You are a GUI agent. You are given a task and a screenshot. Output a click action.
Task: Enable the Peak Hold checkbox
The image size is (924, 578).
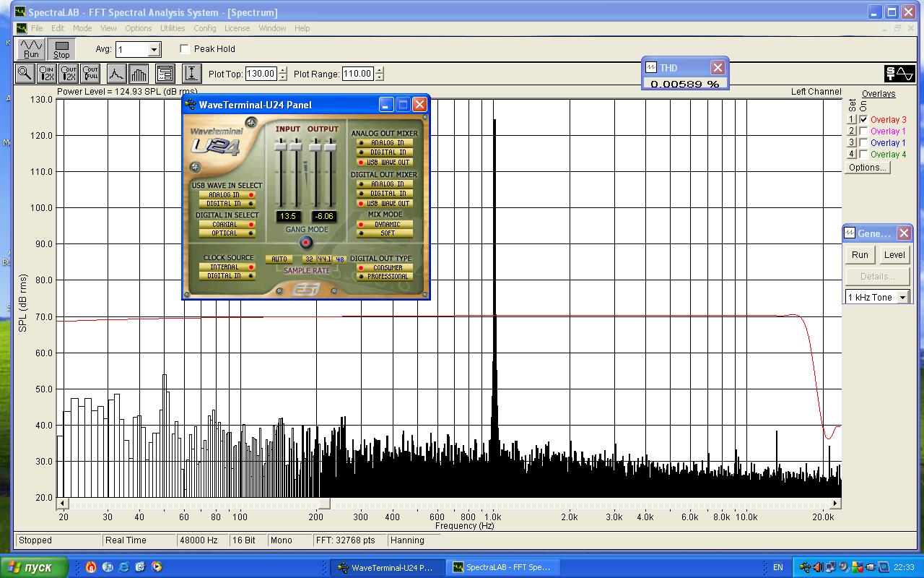click(185, 49)
